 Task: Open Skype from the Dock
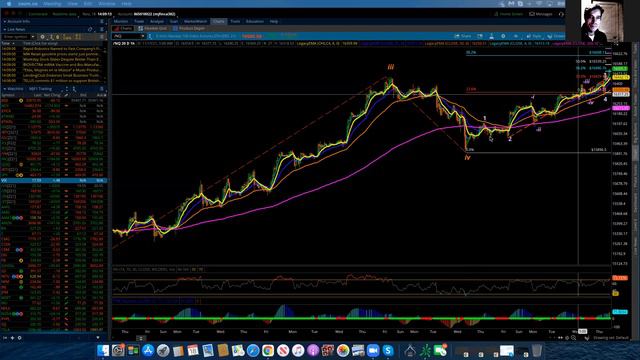[x=388, y=350]
